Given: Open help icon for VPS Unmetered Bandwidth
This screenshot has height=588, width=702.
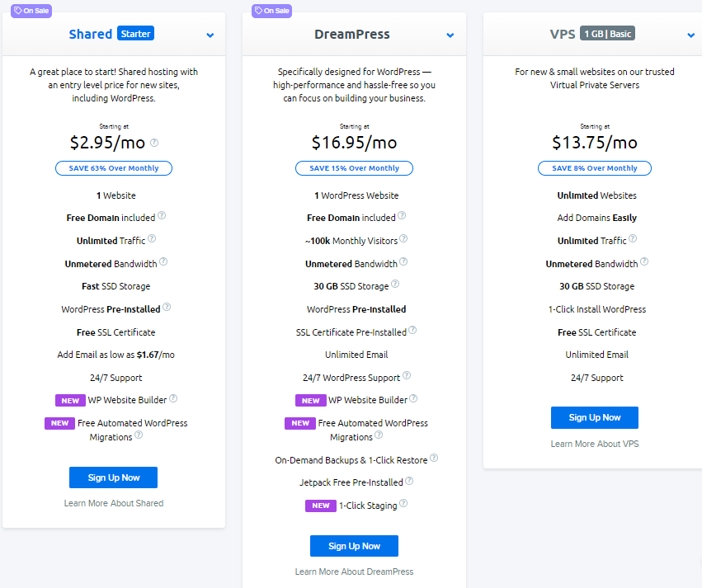Looking at the screenshot, I should (644, 261).
